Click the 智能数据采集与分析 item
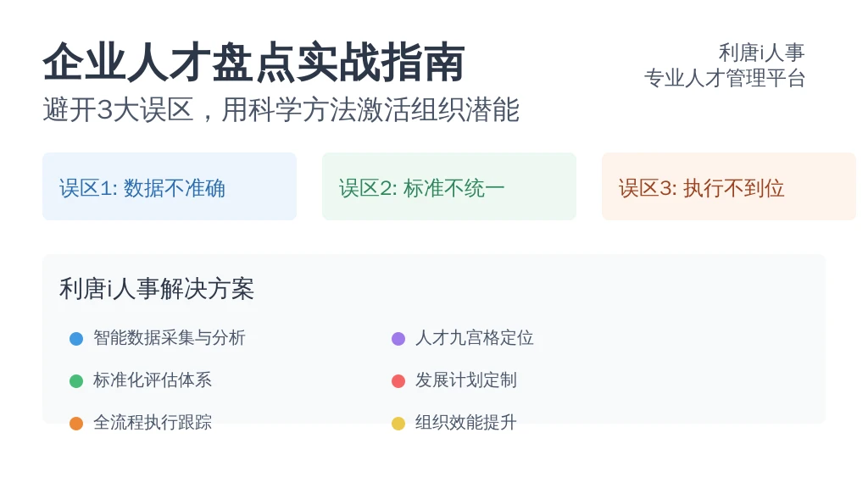The image size is (868, 488). [170, 337]
